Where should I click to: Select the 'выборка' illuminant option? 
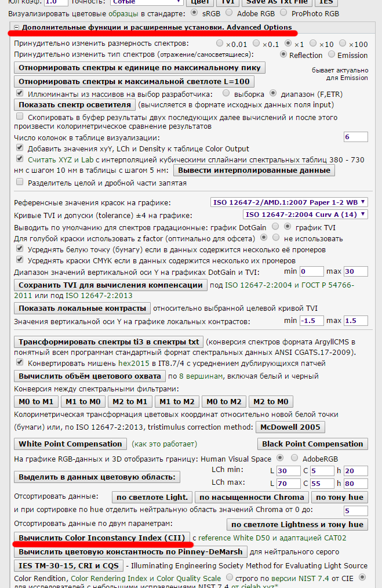click(x=226, y=93)
